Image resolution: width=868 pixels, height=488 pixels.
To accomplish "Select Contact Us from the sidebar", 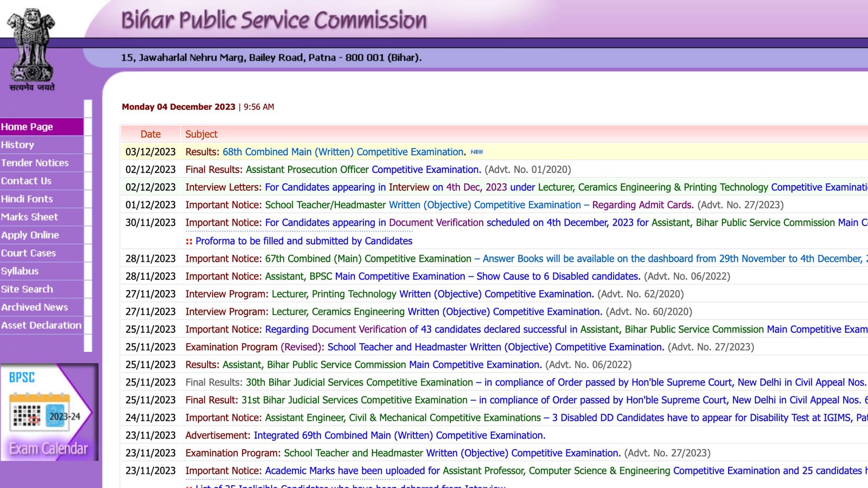I will 42,181.
